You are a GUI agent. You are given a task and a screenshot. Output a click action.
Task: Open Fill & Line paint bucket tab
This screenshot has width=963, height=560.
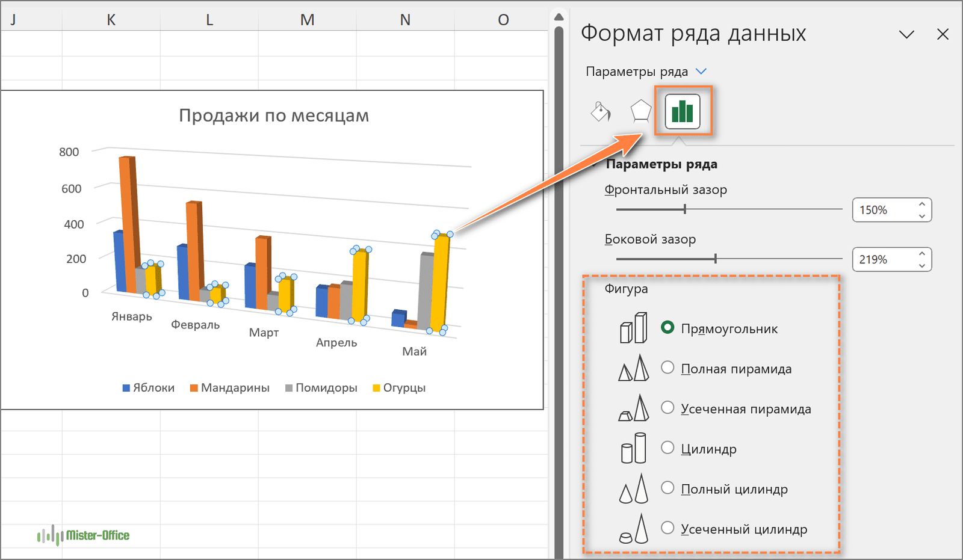[x=601, y=111]
